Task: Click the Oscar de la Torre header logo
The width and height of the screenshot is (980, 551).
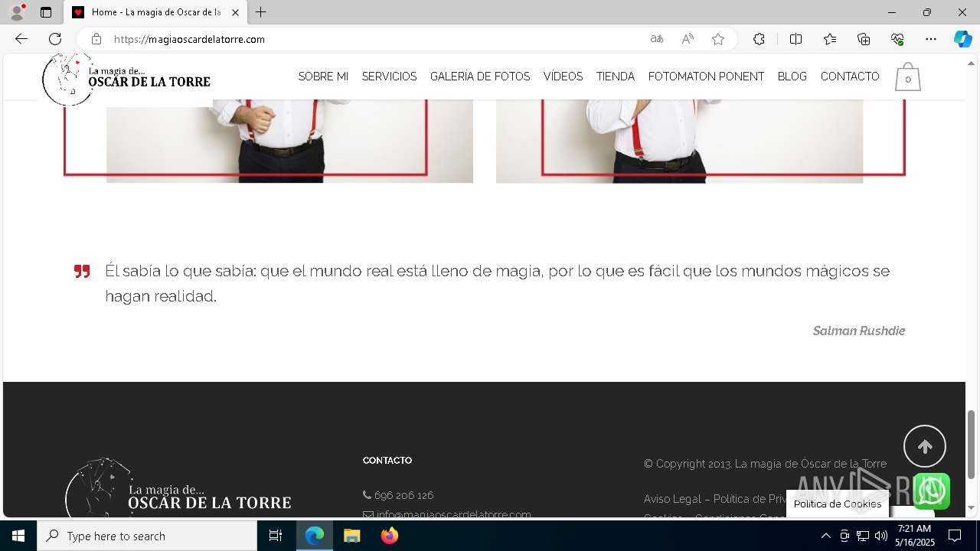Action: 126,79
